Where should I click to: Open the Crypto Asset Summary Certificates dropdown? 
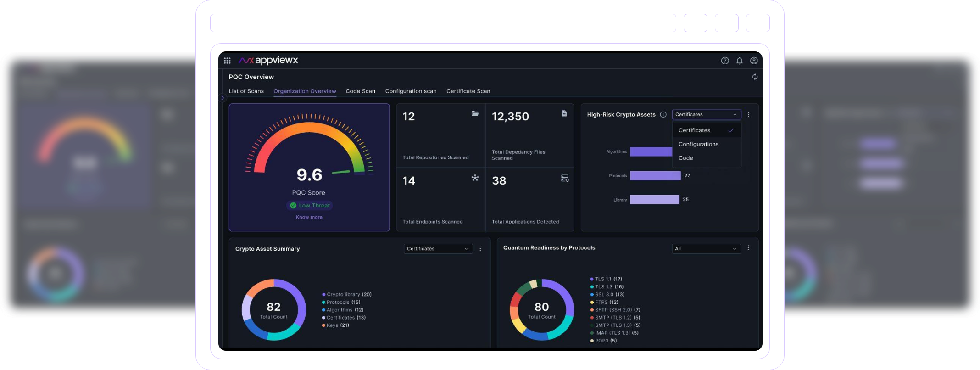point(438,249)
